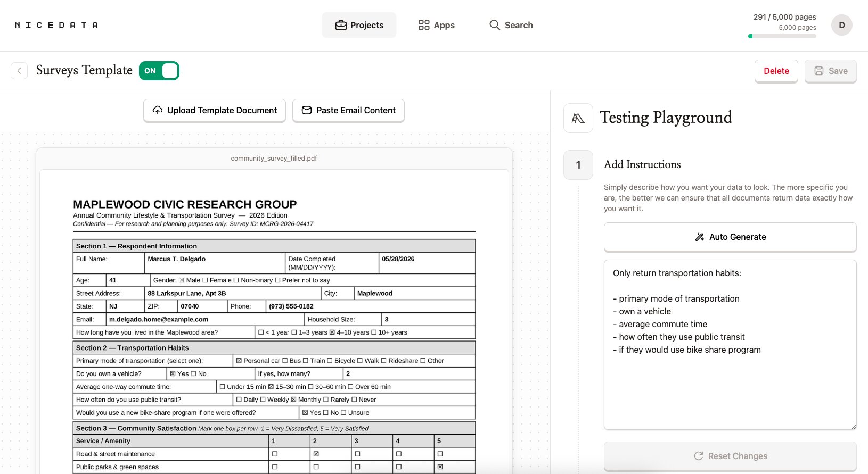The image size is (868, 474).
Task: Open the Search tab
Action: (x=511, y=25)
